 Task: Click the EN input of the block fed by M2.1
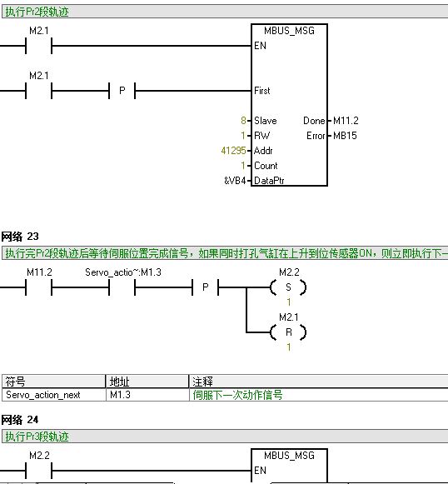pos(260,46)
